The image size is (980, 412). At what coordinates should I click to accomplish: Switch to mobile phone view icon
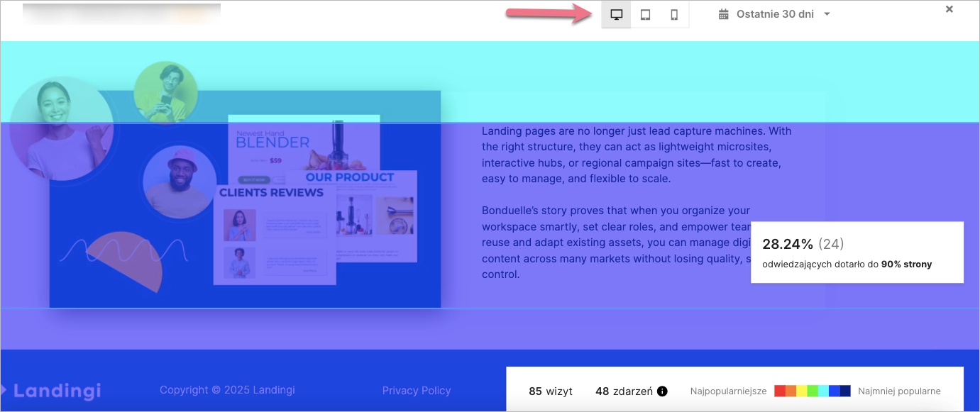pos(674,15)
